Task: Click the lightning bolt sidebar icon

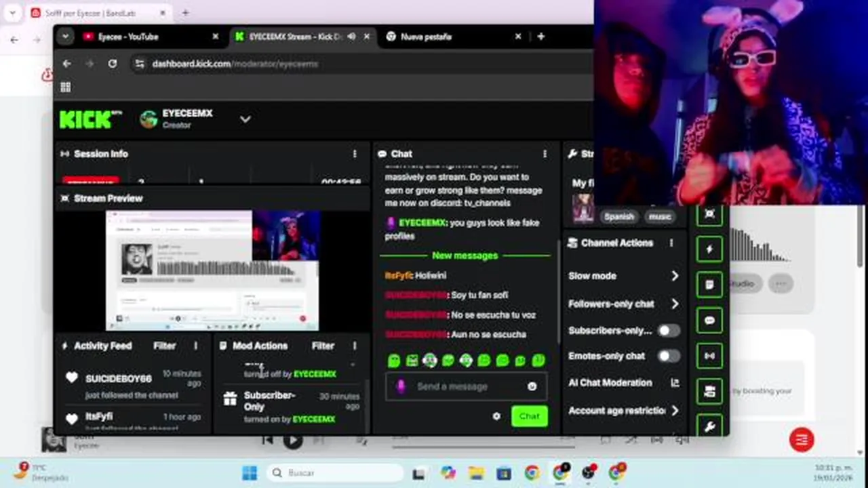Action: (x=709, y=249)
